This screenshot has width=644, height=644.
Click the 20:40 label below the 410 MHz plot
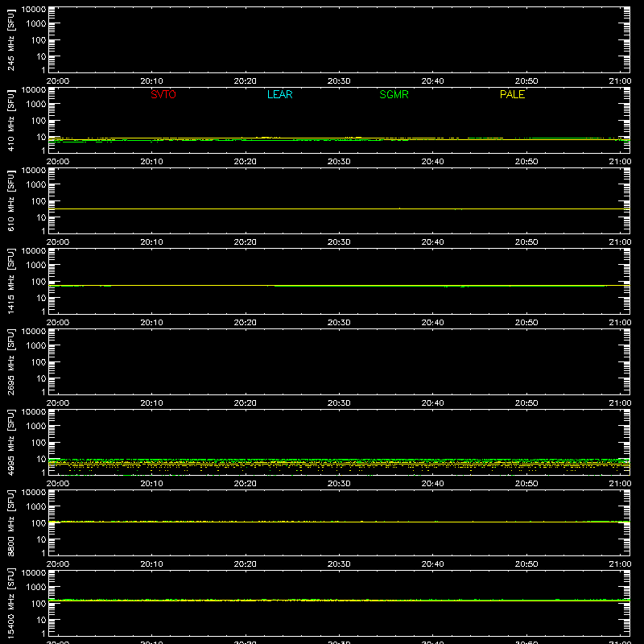[432, 162]
